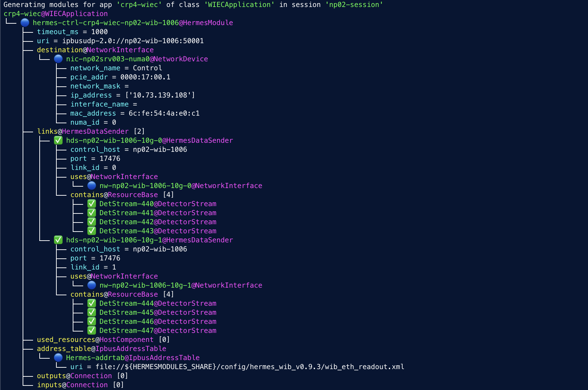588x390 pixels.
Task: Click green checkmark beside DetStream-440
Action: point(92,204)
